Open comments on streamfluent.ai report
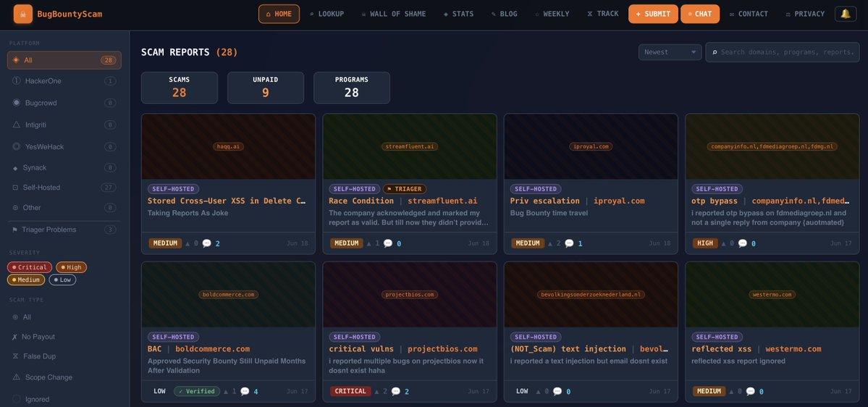 pos(392,243)
